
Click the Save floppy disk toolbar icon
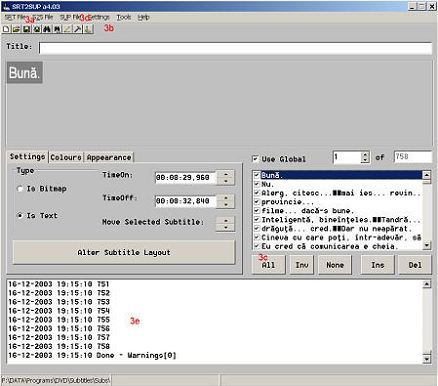[x=26, y=29]
